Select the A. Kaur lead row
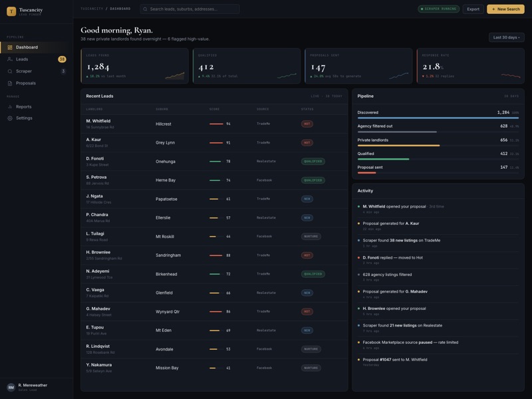Viewport: 532px width, 399px height. click(x=214, y=143)
